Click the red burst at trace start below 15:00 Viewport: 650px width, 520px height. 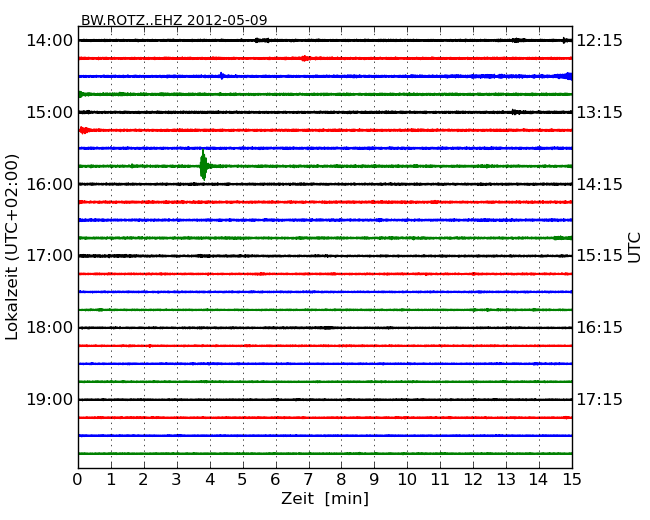pyautogui.click(x=84, y=130)
